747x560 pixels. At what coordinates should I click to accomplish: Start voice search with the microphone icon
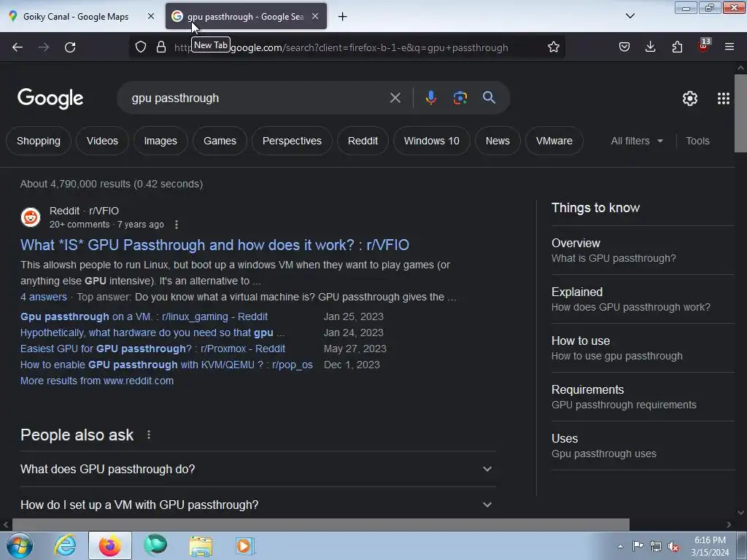click(x=430, y=98)
